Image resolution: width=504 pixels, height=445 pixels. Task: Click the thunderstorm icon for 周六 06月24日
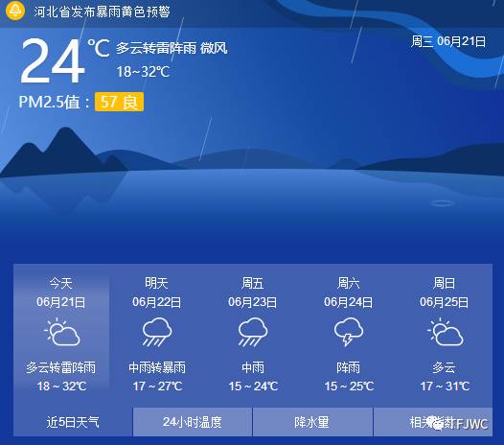(x=349, y=332)
